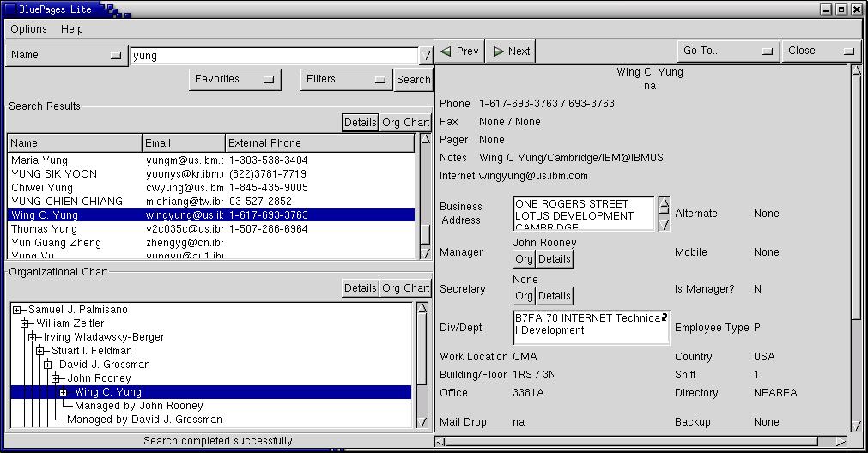The image size is (868, 453).
Task: Open the Close dropdown button
Action: [822, 51]
